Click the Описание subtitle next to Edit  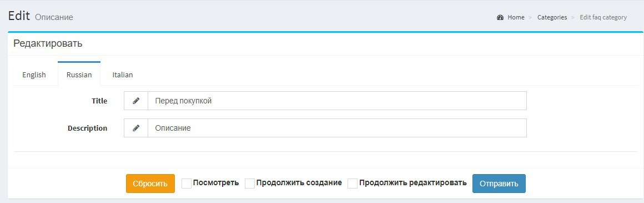click(x=54, y=17)
